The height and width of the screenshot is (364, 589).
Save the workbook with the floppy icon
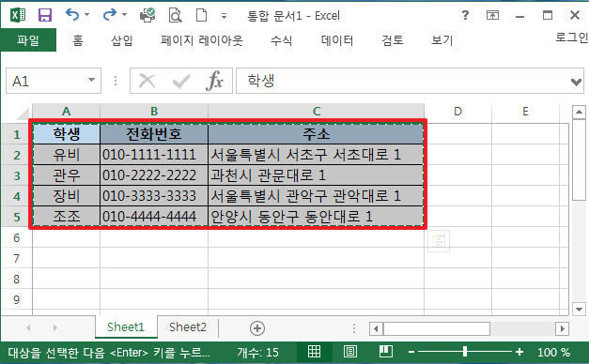click(45, 15)
